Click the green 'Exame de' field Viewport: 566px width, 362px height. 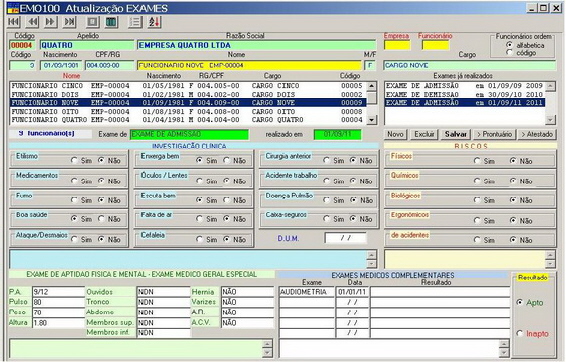coord(189,134)
